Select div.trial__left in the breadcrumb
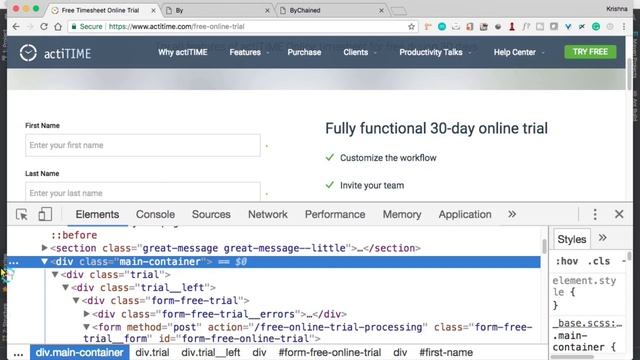 (211, 352)
